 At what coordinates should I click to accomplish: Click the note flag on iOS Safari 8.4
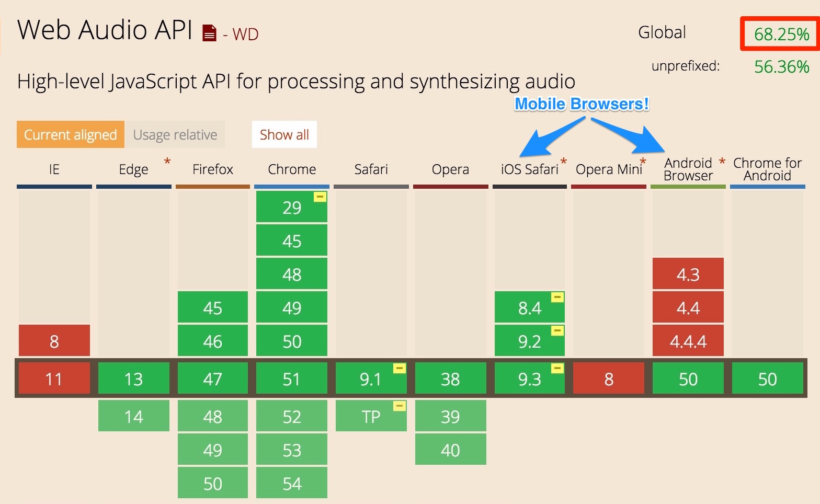click(557, 297)
